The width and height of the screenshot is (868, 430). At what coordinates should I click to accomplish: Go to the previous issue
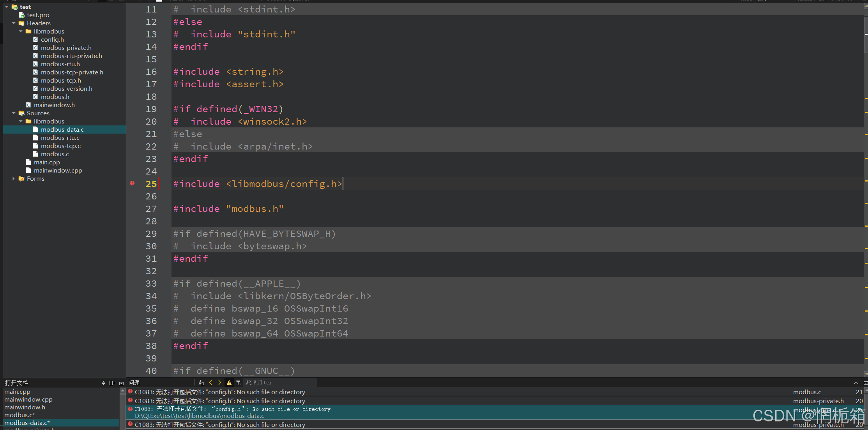211,382
